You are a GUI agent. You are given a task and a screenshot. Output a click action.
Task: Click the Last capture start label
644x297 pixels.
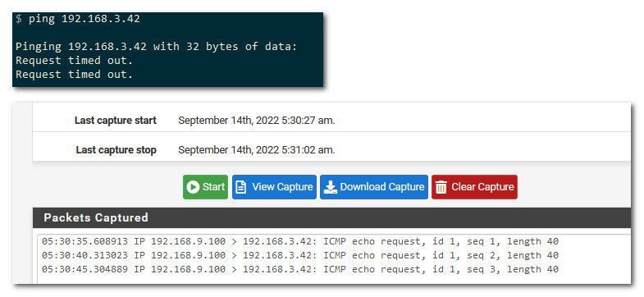point(116,121)
